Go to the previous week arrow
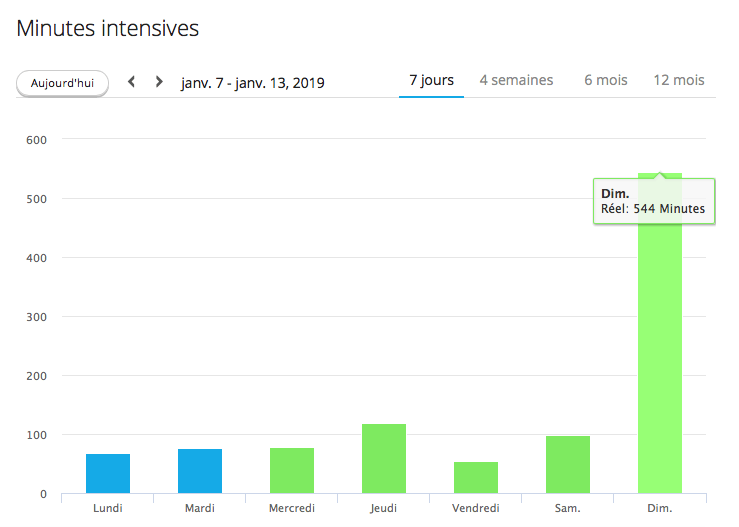Viewport: 739px width, 527px height. (x=131, y=82)
